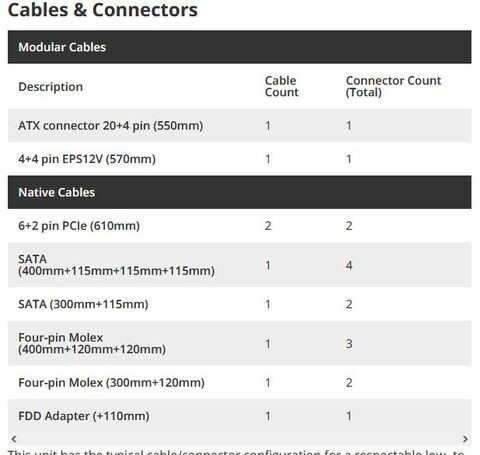Viewport: 480px width, 455px height.
Task: Click connector count 3 in Molex row
Action: click(x=349, y=344)
